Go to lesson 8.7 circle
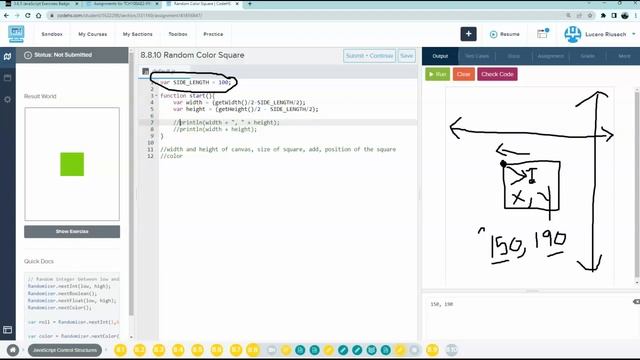Screen dimensions: 640x360 (236, 350)
